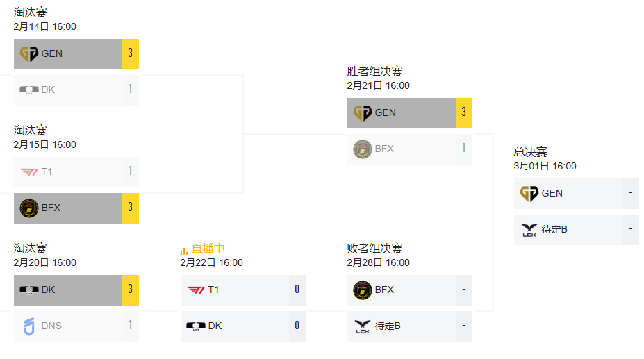
Task: Click the 胜者组决赛 match title
Action: coord(374,72)
